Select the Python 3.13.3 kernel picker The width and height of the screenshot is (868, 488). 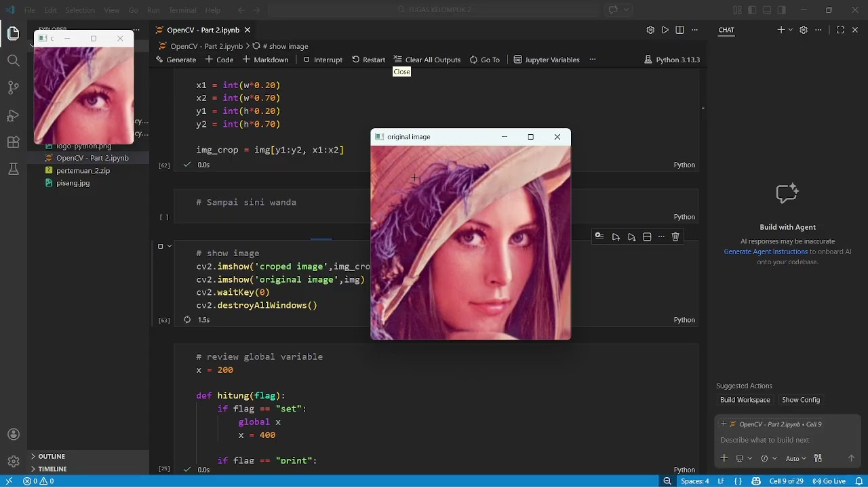[671, 60]
